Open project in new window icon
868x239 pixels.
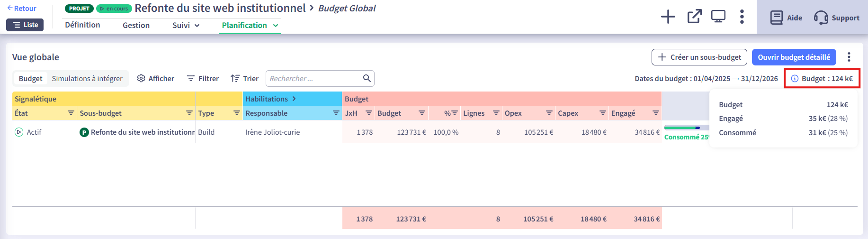(694, 17)
